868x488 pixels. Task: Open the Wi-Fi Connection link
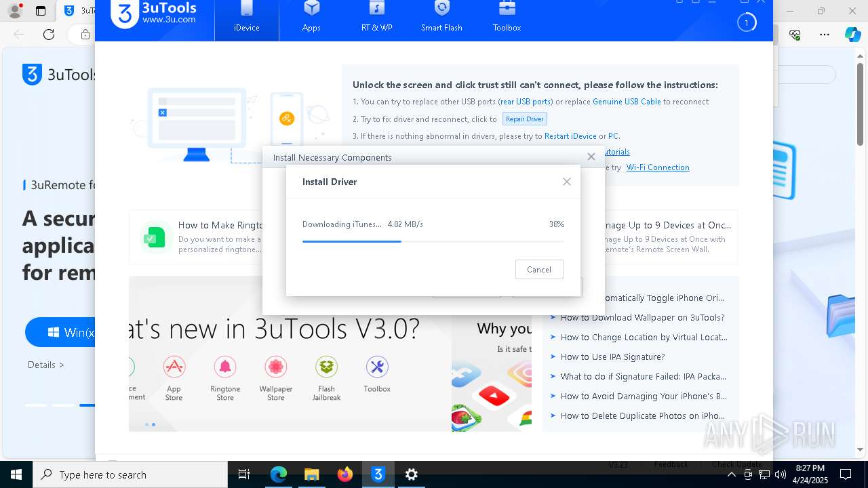pyautogui.click(x=658, y=167)
